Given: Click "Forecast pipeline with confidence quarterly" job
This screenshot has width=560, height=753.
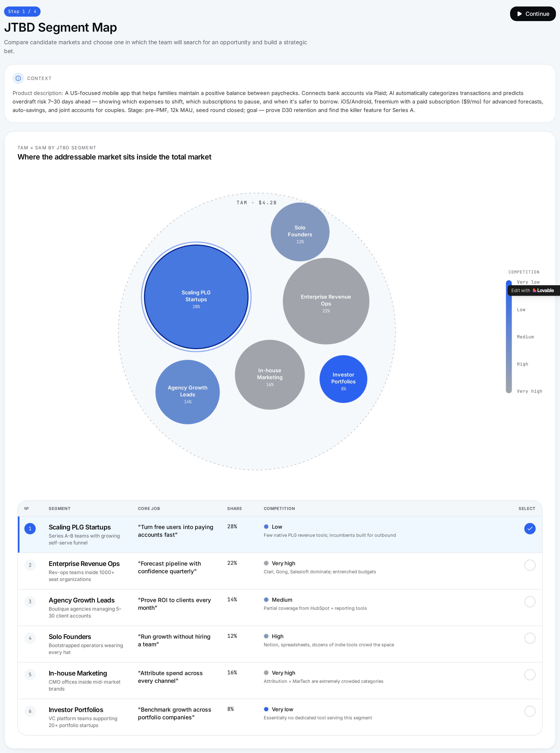Looking at the screenshot, I should (x=169, y=568).
